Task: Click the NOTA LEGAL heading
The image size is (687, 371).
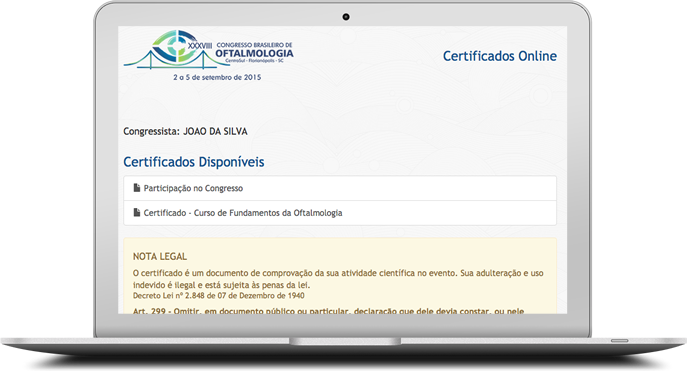Action: (x=160, y=257)
